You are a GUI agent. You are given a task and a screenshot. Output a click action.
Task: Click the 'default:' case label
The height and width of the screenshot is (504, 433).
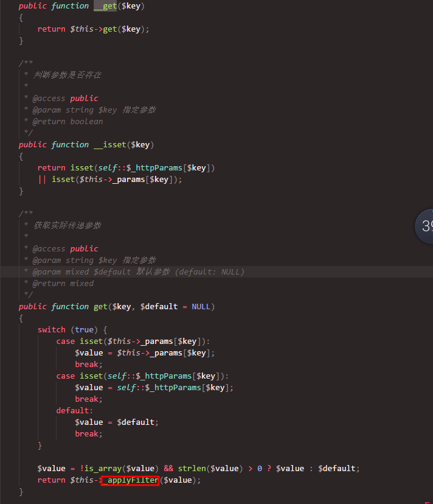coord(75,411)
